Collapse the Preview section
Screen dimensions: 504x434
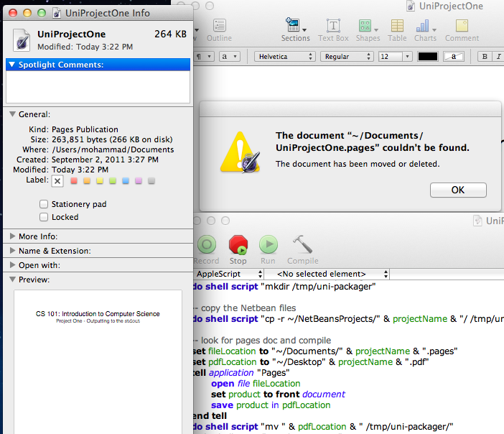click(12, 280)
